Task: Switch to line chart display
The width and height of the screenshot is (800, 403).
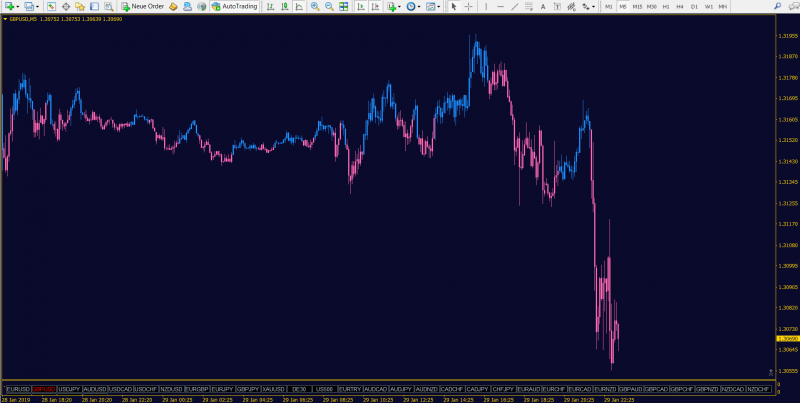Action: 299,7
